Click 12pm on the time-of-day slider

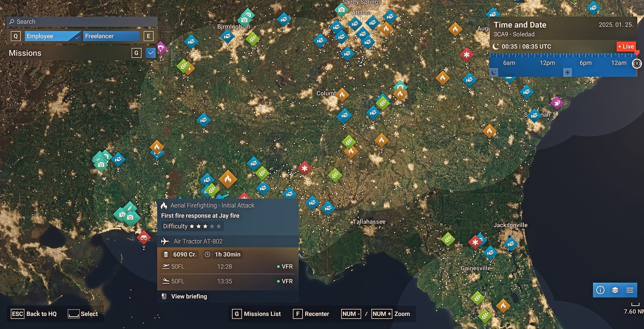[547, 63]
